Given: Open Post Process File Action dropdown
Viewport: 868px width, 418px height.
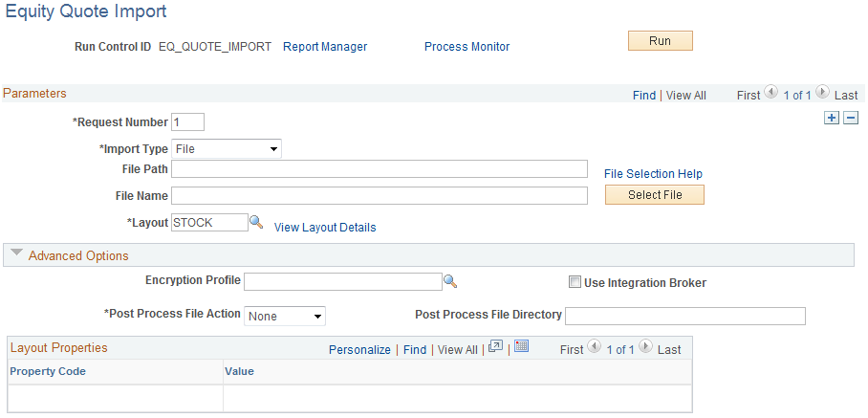Looking at the screenshot, I should point(285,316).
